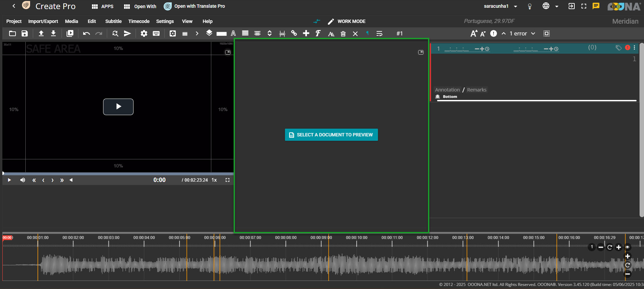644x289 pixels.
Task: Click the increase font size icon
Action: point(474,33)
